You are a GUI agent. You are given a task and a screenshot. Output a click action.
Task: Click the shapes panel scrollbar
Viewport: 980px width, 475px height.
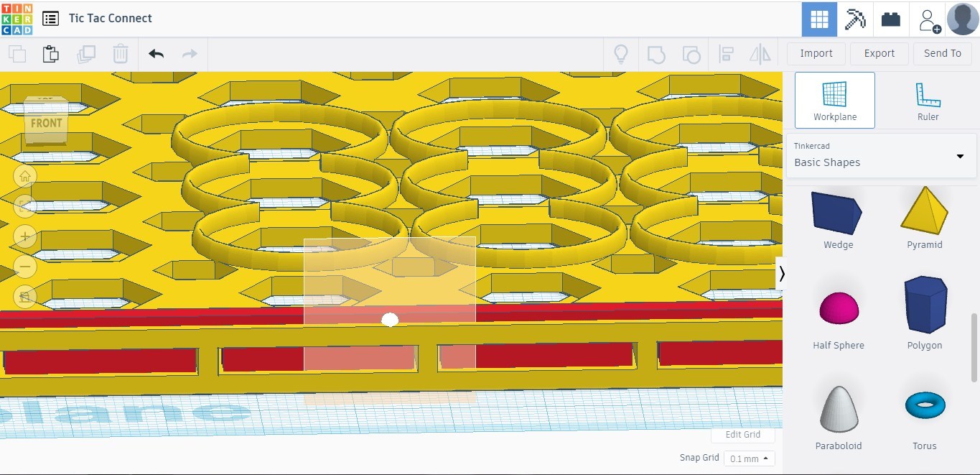click(974, 347)
